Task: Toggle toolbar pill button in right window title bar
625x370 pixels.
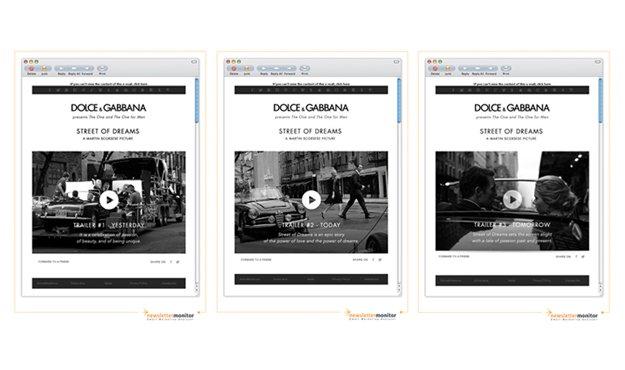Action: tap(597, 62)
